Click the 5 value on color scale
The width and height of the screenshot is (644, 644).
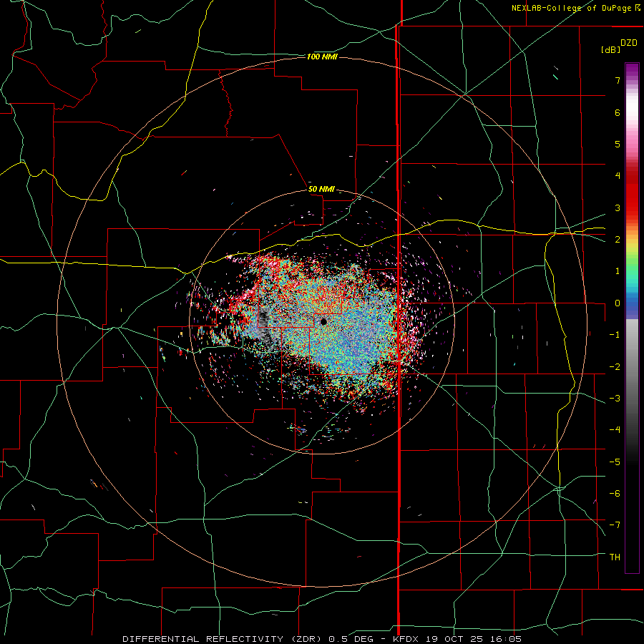pos(618,144)
